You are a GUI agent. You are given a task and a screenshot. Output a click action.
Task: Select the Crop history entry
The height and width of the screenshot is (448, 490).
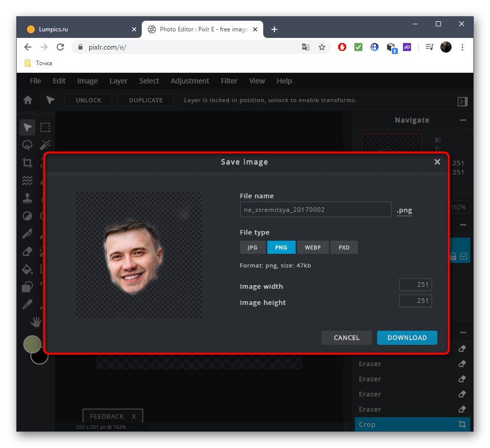click(412, 424)
